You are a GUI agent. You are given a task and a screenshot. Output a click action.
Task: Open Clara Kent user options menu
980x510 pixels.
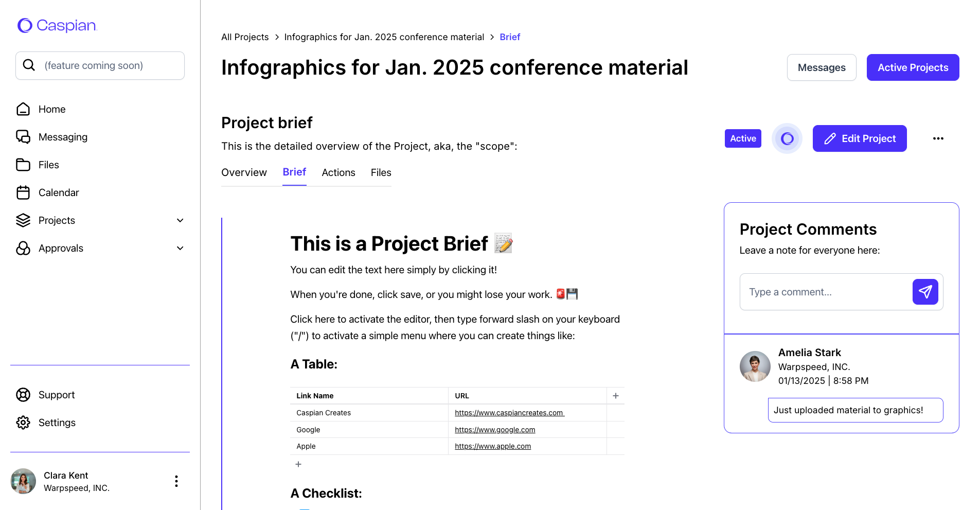pyautogui.click(x=176, y=481)
